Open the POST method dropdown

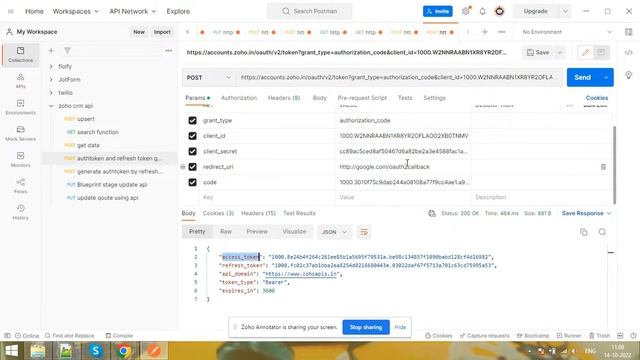[x=208, y=78]
